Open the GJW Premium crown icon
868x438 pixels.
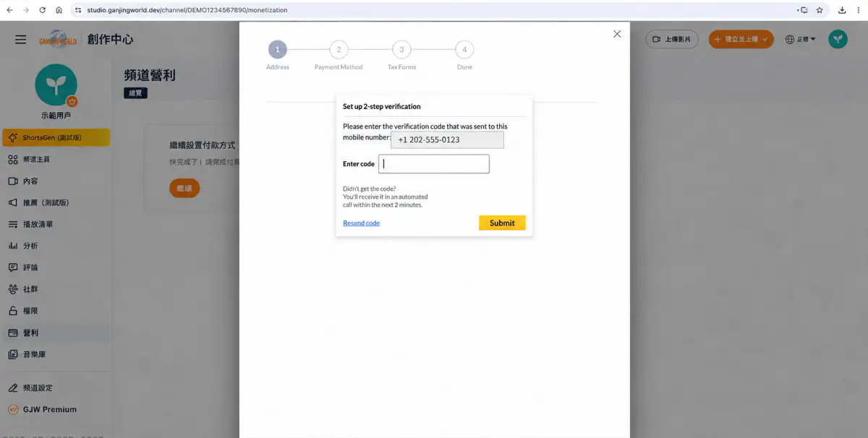tap(13, 409)
